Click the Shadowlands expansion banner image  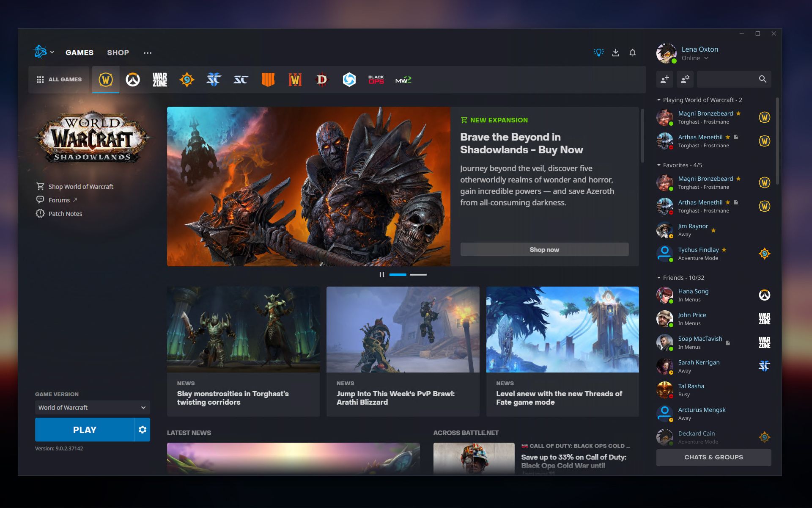click(309, 186)
